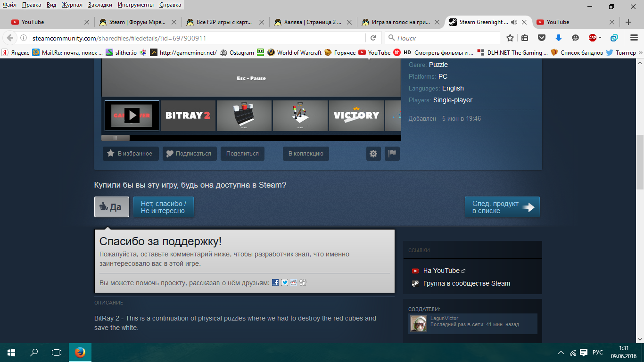Open the Инструменты menu
The image size is (644, 362).
(136, 5)
